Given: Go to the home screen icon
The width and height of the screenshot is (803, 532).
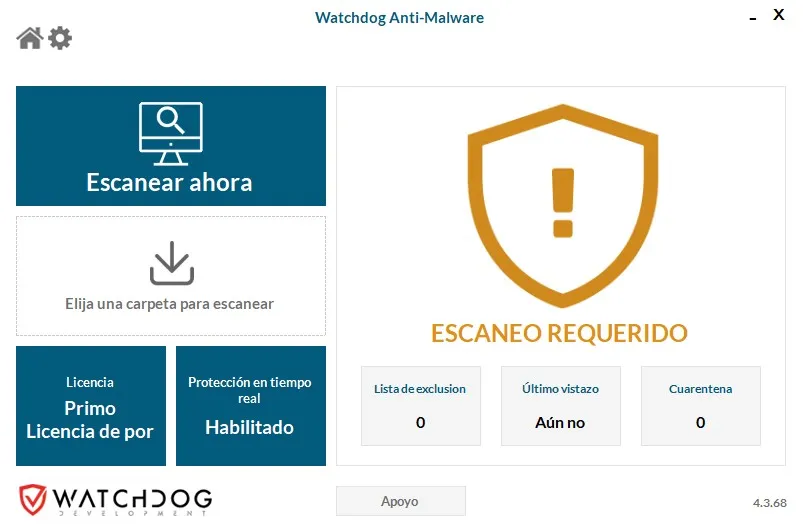Looking at the screenshot, I should pyautogui.click(x=30, y=38).
